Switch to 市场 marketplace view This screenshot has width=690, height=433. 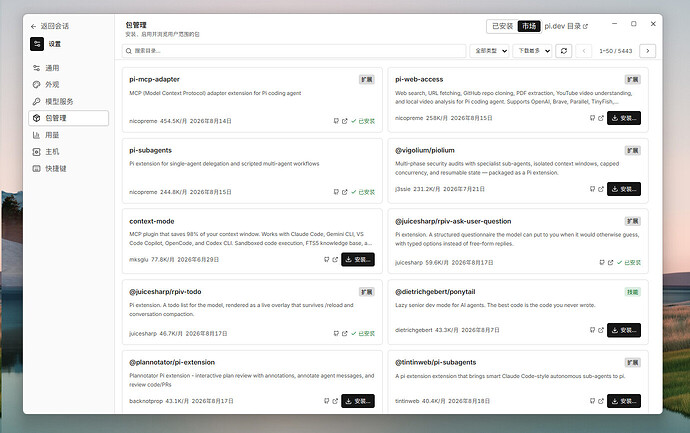point(529,26)
